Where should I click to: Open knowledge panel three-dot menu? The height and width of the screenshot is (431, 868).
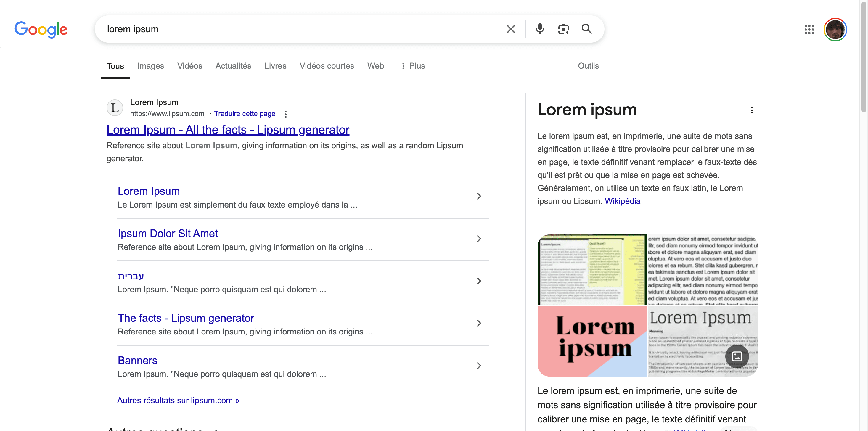[x=751, y=110]
